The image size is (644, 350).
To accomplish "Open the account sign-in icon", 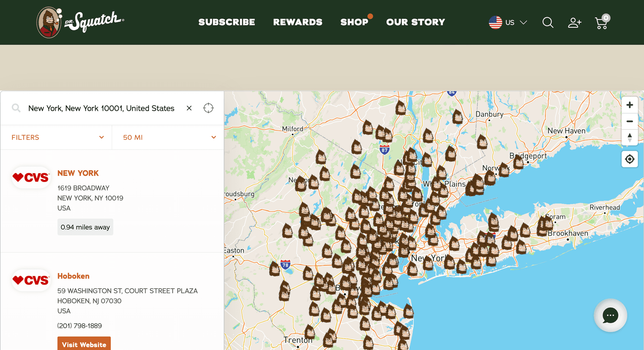I will 574,22.
